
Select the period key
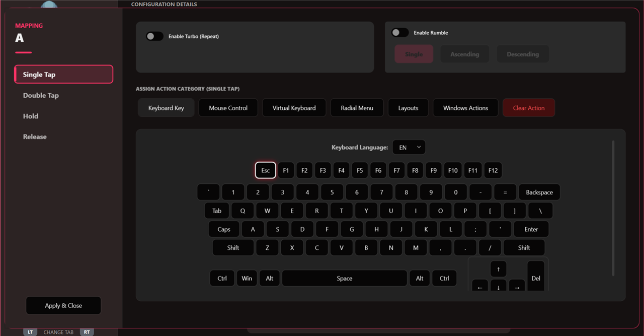click(x=465, y=247)
